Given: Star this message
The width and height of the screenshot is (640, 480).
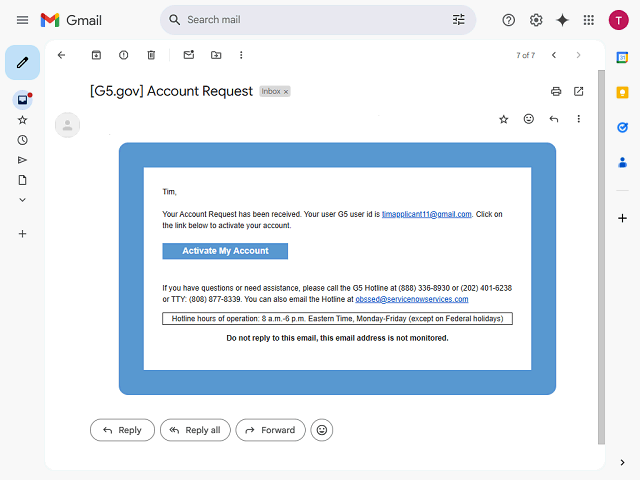Looking at the screenshot, I should (x=504, y=119).
